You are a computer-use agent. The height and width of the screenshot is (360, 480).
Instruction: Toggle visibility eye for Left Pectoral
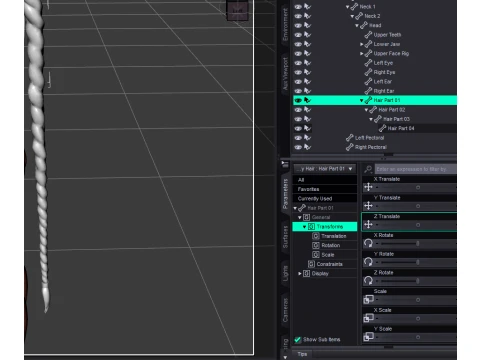pyautogui.click(x=298, y=138)
